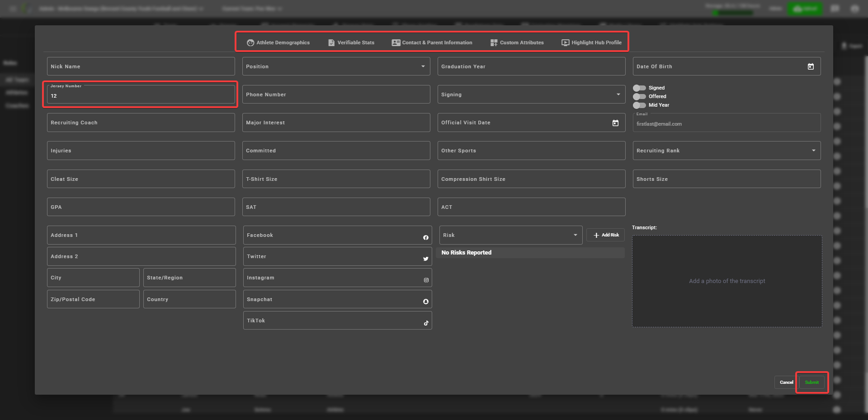Click the Major Interest field
868x420 pixels.
tap(336, 123)
